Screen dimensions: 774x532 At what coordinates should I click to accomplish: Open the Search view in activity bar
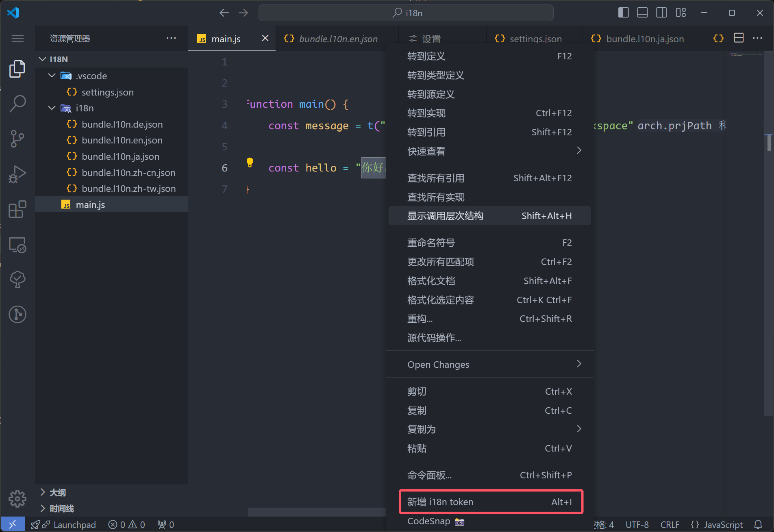(17, 104)
